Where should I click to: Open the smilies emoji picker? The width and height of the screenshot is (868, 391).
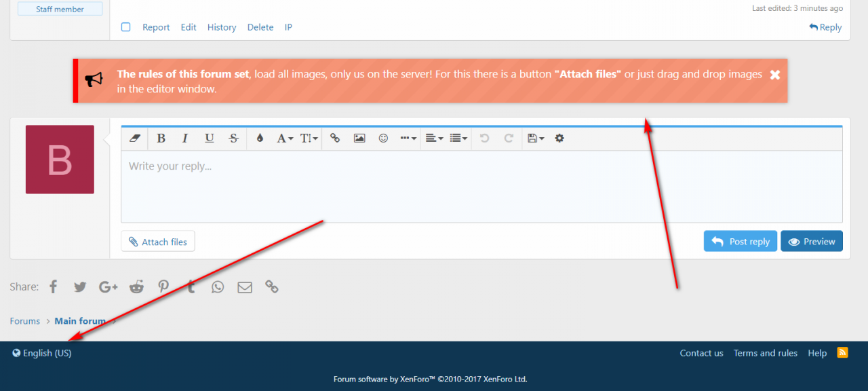[x=383, y=138]
